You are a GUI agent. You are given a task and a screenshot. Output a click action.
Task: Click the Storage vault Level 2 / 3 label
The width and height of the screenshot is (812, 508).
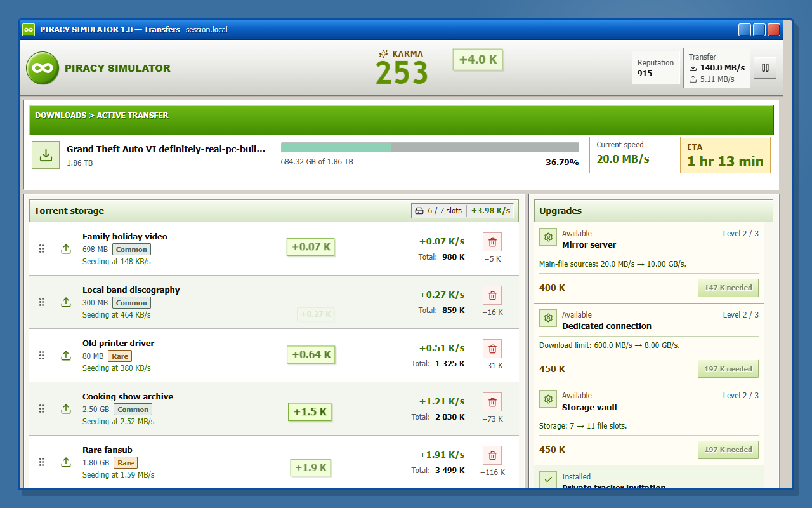click(741, 396)
